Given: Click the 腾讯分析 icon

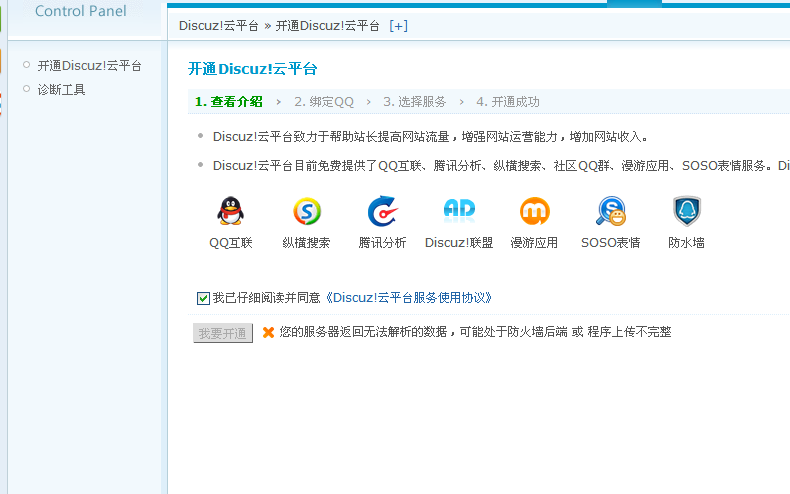Looking at the screenshot, I should [x=382, y=211].
